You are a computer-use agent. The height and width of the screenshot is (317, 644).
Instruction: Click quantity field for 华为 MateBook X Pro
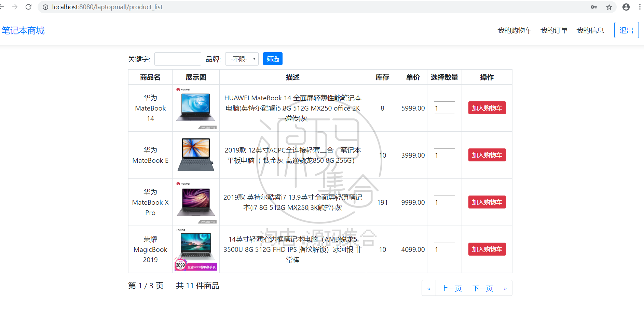click(444, 202)
